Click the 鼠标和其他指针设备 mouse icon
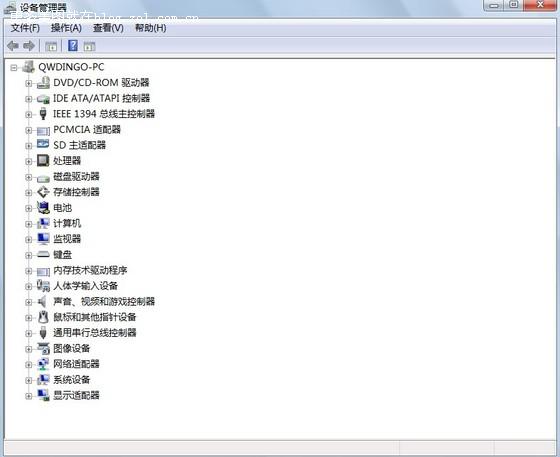 (x=43, y=317)
